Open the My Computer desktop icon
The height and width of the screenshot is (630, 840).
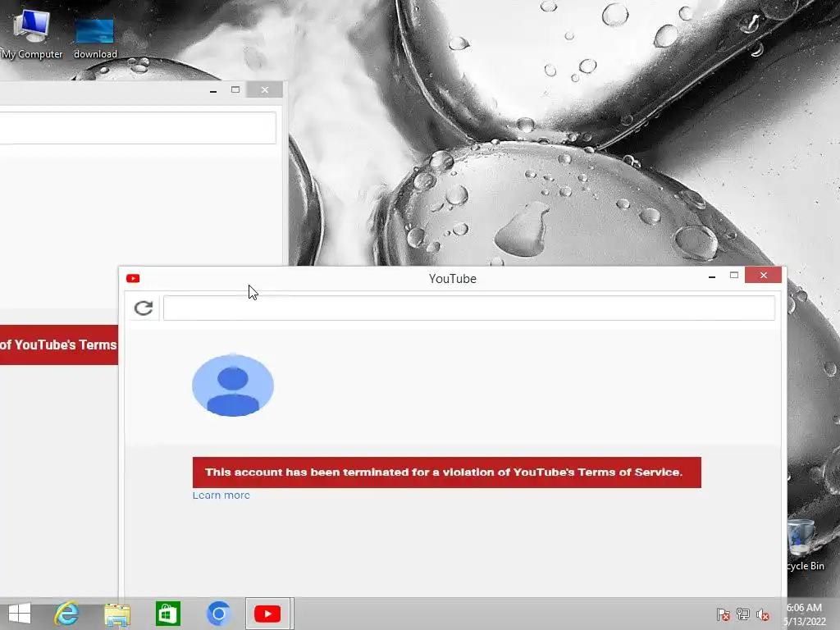pyautogui.click(x=32, y=34)
